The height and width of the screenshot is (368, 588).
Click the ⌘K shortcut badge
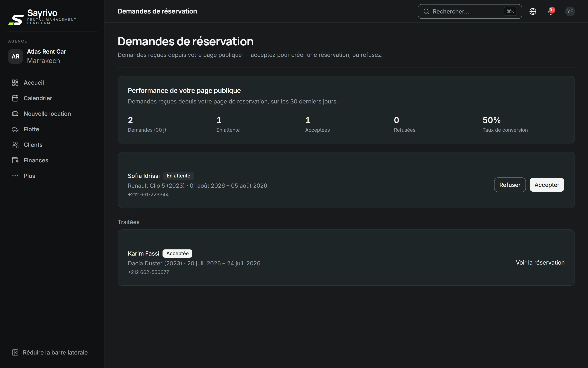click(x=510, y=11)
